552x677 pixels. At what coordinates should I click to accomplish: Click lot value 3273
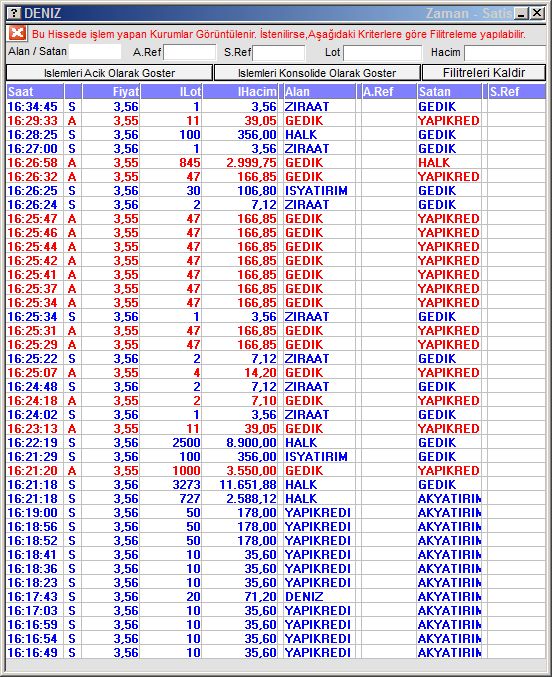point(186,484)
